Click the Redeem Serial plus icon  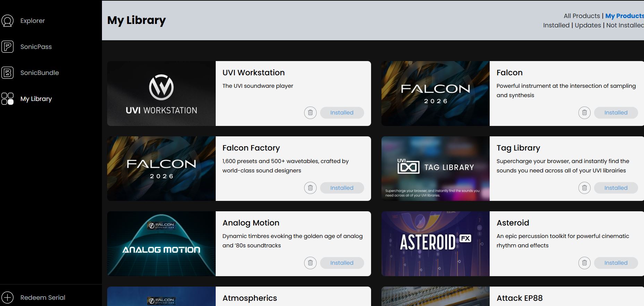point(8,297)
